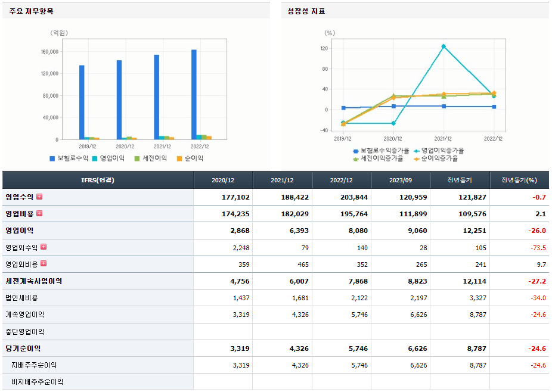This screenshot has width=552, height=392.
Task: Click the 2022/12 blue 보험료수익 bar
Action: click(x=194, y=95)
